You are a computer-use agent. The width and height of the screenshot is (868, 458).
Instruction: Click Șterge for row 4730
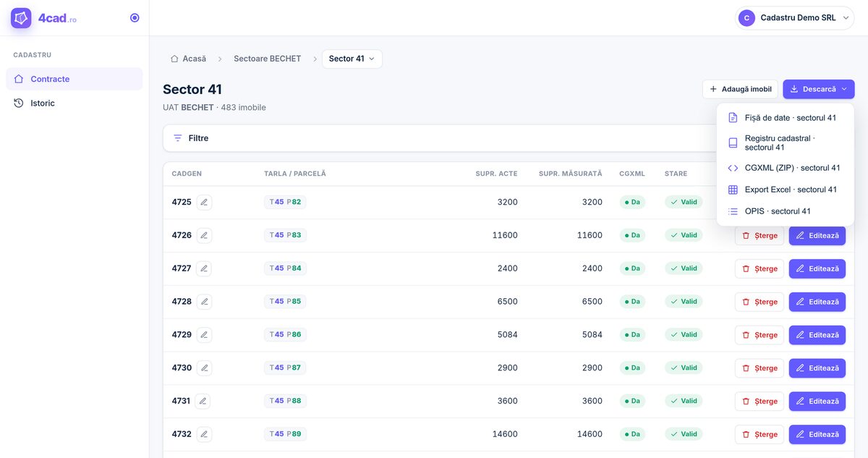point(759,368)
